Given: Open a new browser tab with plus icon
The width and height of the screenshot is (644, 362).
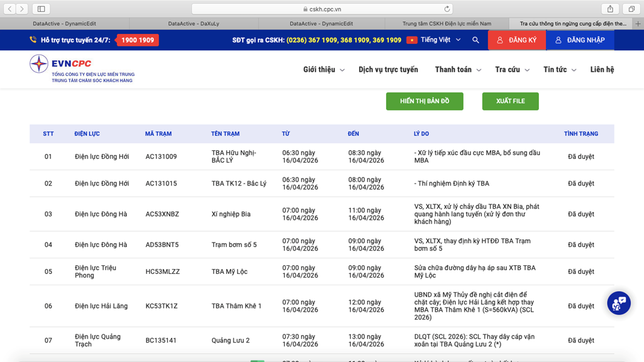Looking at the screenshot, I should coord(638,24).
